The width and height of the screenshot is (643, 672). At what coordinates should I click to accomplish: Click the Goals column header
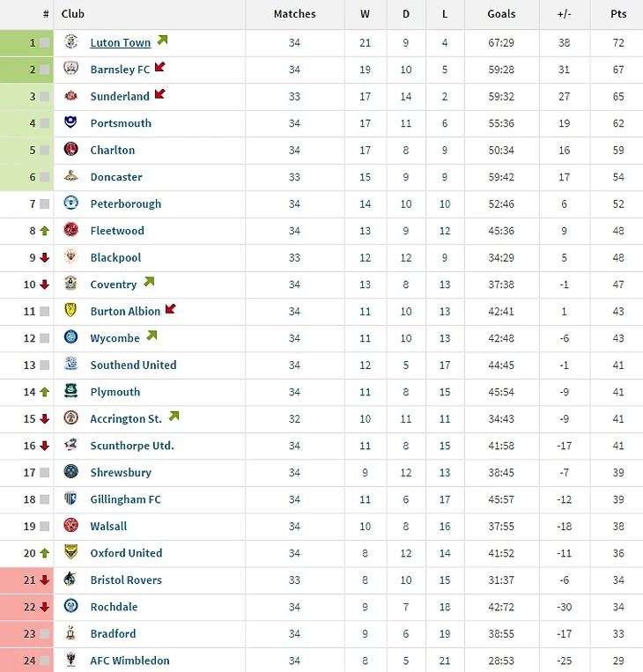tap(501, 14)
